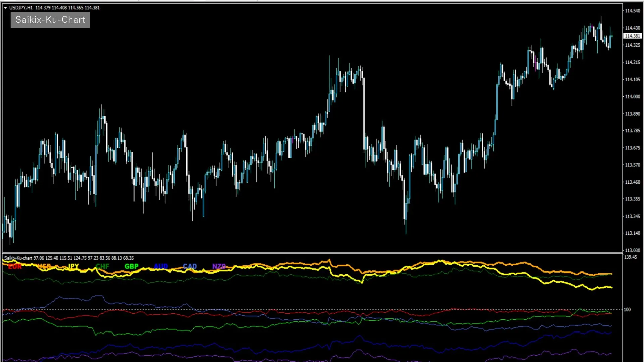
Task: Click the 100 level label on indicator scale
Action: coord(627,310)
